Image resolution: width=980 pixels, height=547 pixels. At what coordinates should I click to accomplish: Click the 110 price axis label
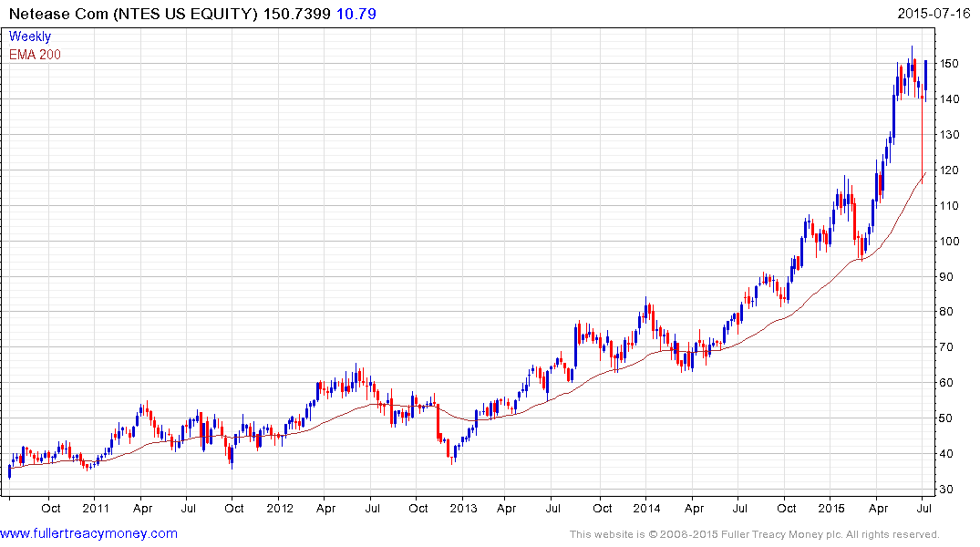949,206
